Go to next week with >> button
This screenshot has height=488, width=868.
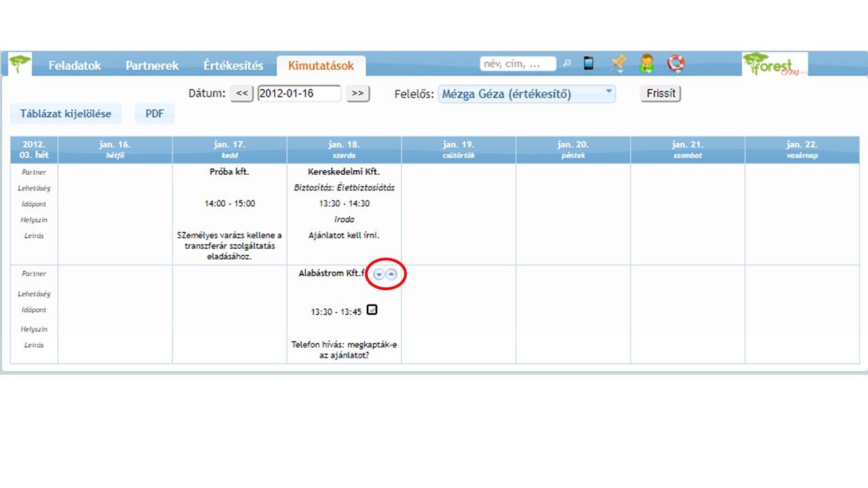tap(357, 94)
